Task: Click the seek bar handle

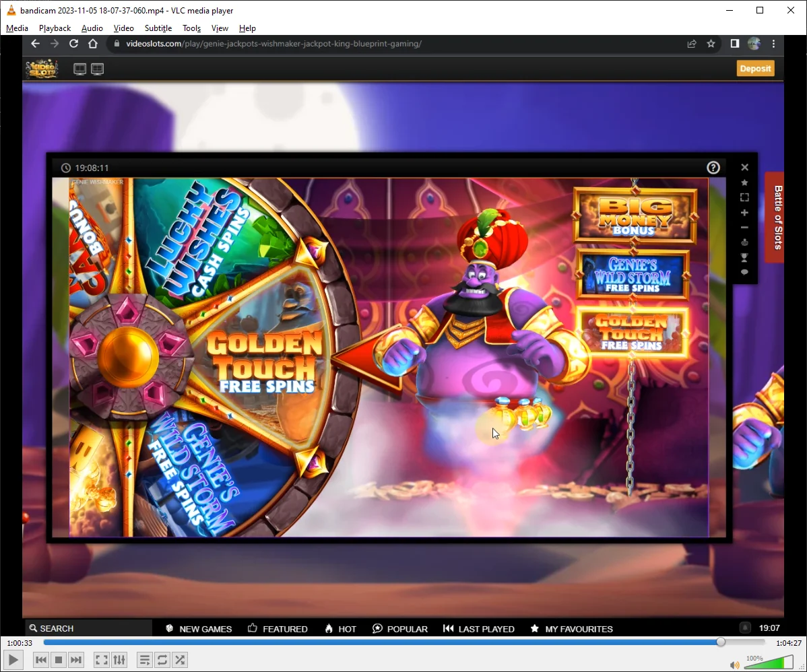Action: click(721, 642)
